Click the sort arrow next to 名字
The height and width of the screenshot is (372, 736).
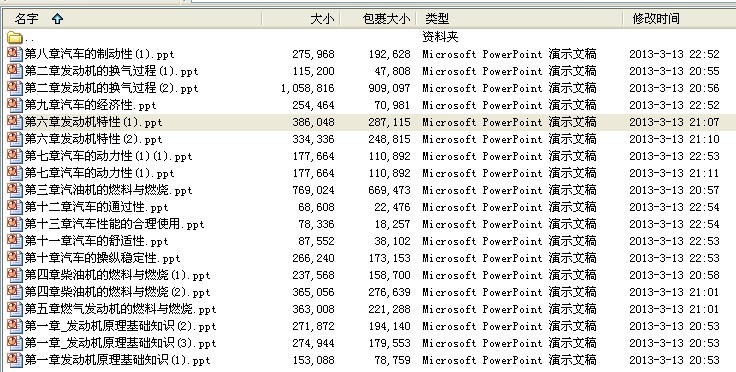[x=57, y=19]
